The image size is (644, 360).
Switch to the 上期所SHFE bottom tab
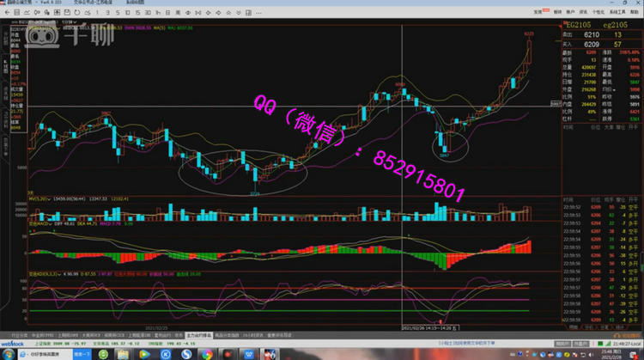67,333
